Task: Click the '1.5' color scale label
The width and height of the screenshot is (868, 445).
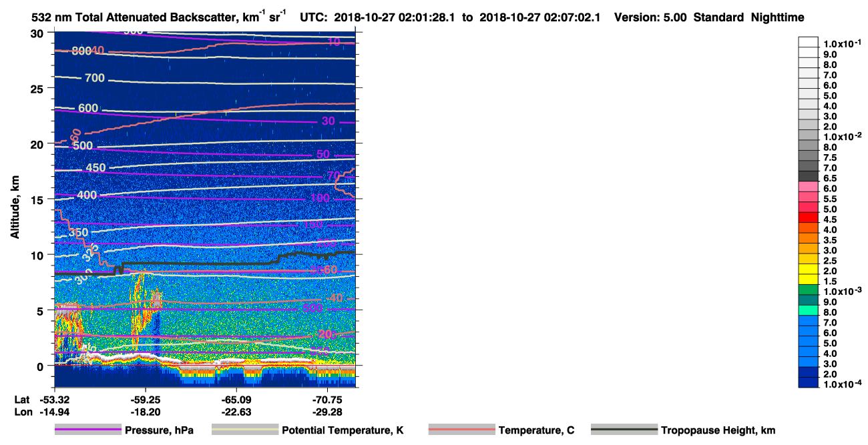Action: [830, 282]
